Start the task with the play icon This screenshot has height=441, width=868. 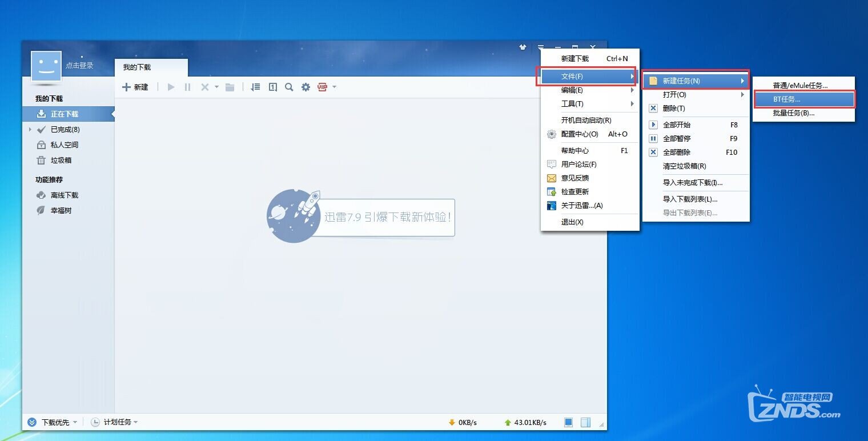point(171,87)
